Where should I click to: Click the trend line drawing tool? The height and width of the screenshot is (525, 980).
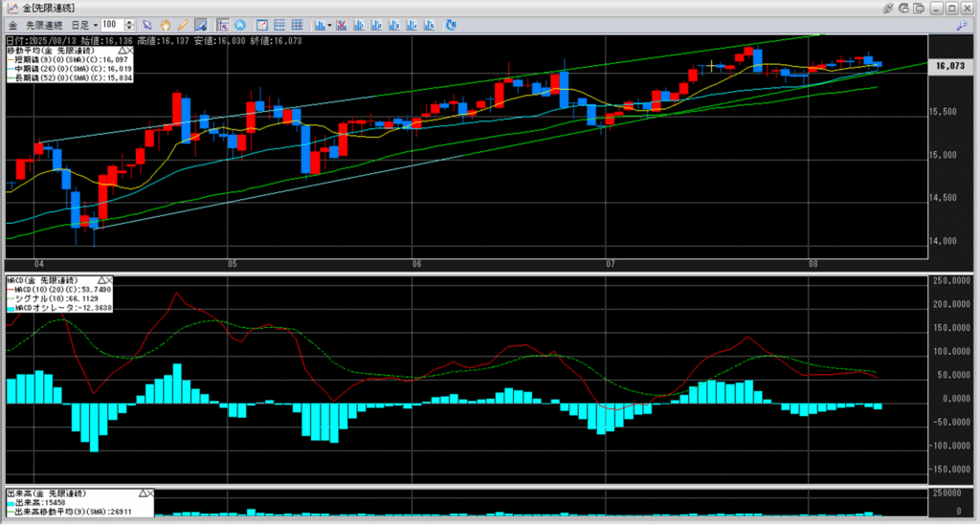point(201,24)
